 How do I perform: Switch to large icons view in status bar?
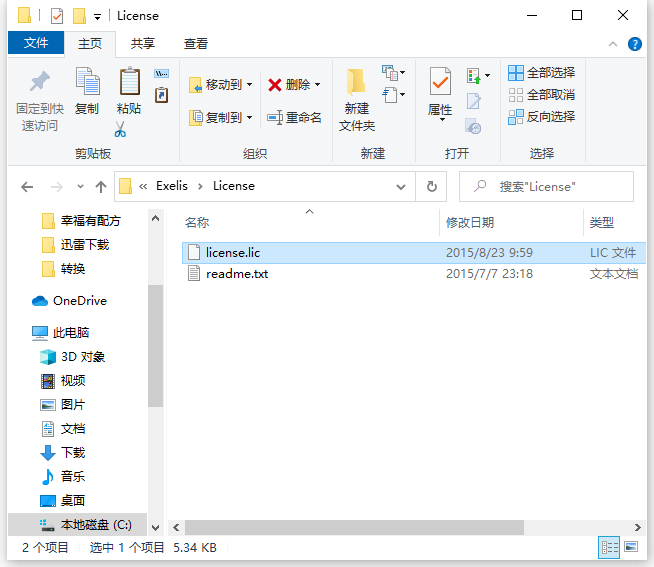click(631, 547)
